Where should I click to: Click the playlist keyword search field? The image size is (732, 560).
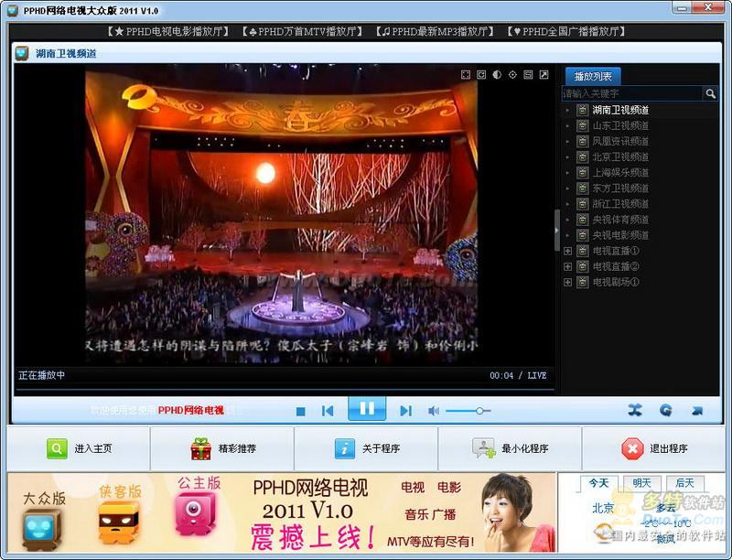[633, 94]
